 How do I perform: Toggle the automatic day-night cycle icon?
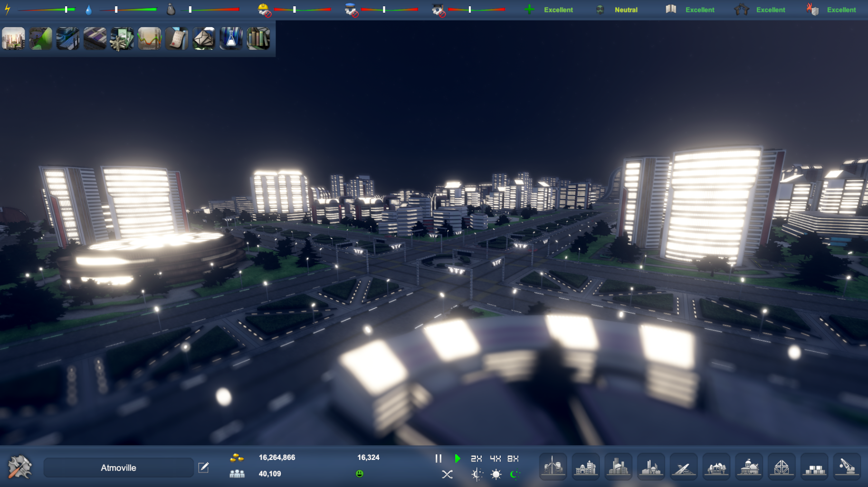[477, 474]
